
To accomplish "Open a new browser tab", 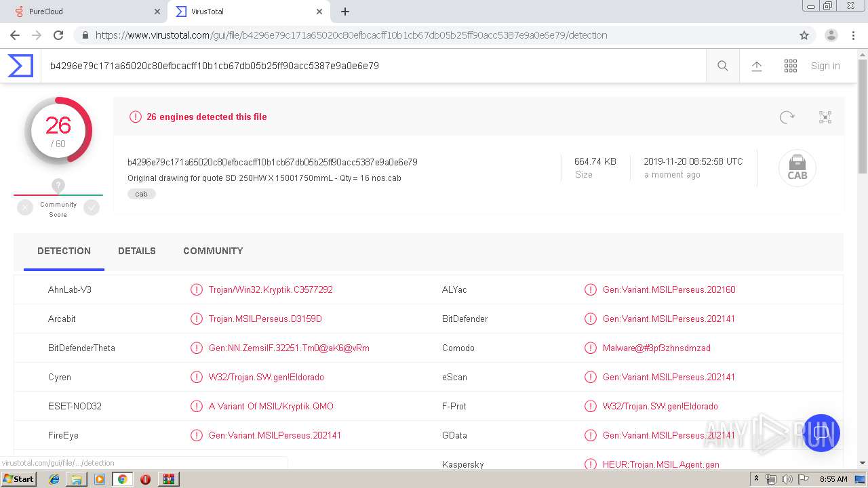I will pos(345,12).
